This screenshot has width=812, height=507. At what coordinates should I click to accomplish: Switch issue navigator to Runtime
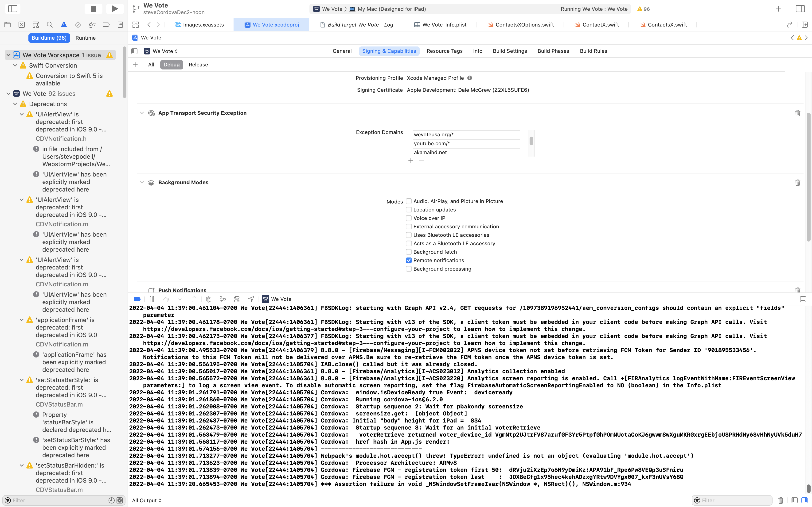coord(86,38)
